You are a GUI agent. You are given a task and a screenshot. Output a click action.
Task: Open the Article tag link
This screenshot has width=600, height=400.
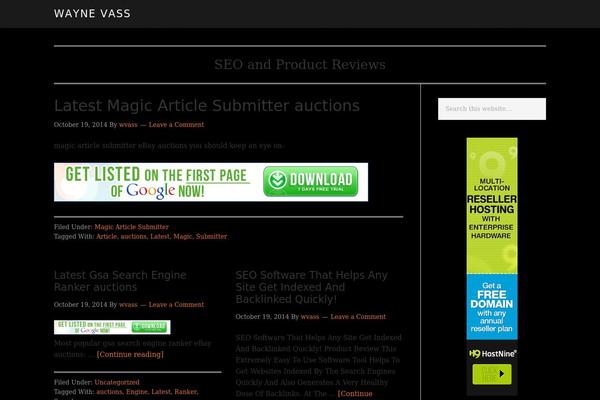[x=106, y=237]
